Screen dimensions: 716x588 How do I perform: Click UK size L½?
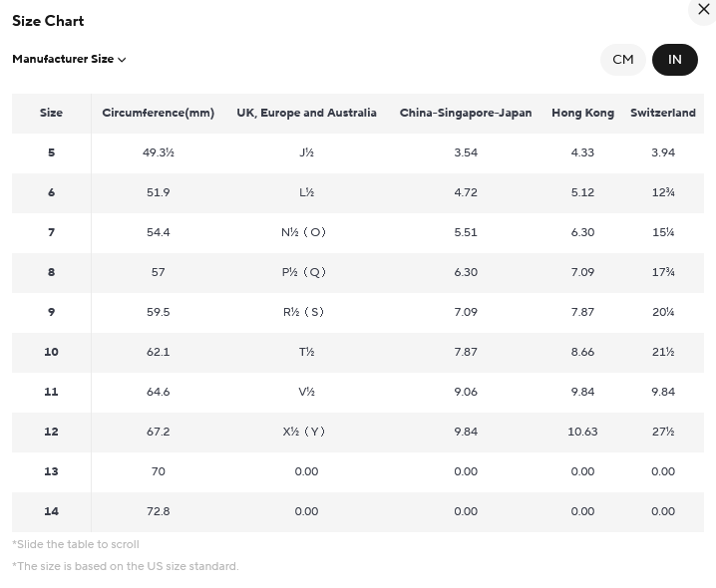click(306, 192)
